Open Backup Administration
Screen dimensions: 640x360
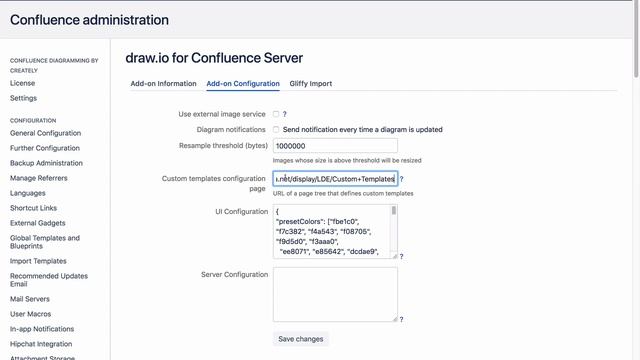tap(46, 163)
